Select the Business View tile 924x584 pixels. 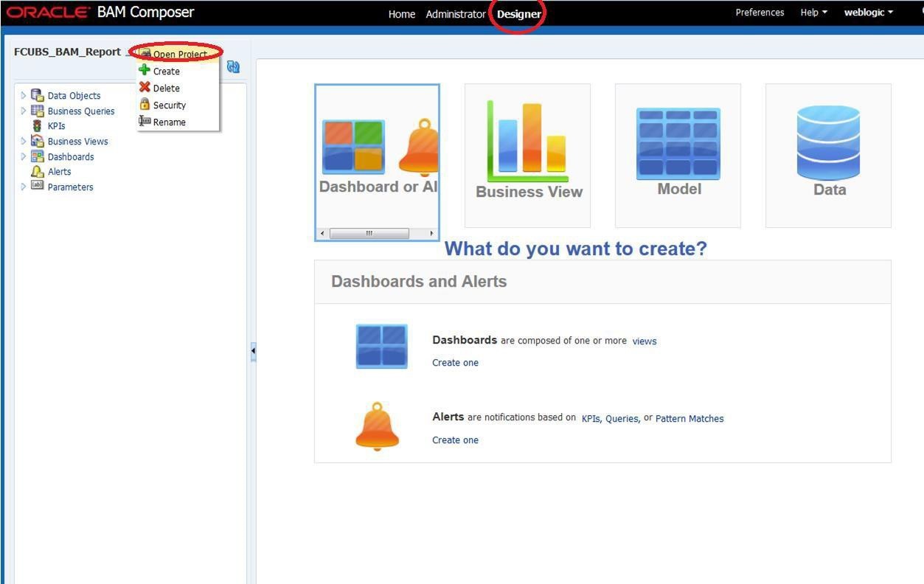pyautogui.click(x=527, y=156)
